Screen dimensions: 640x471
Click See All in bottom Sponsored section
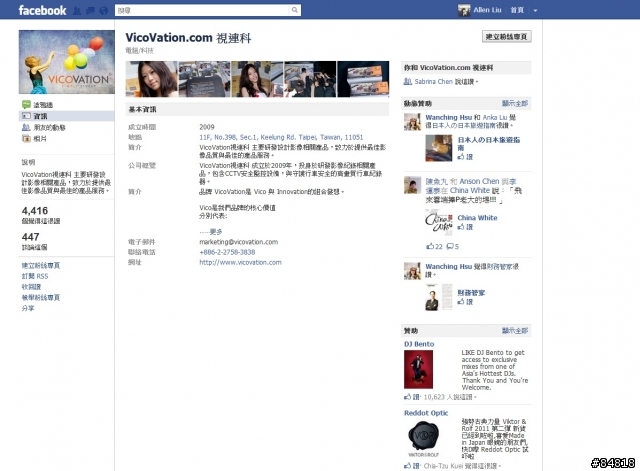[515, 331]
